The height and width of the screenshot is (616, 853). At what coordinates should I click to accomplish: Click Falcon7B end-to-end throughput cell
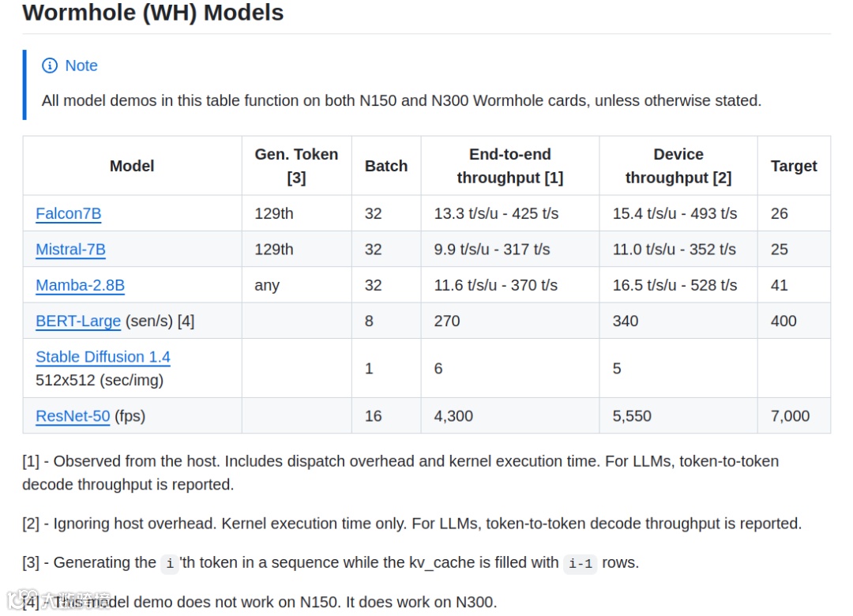pyautogui.click(x=496, y=213)
